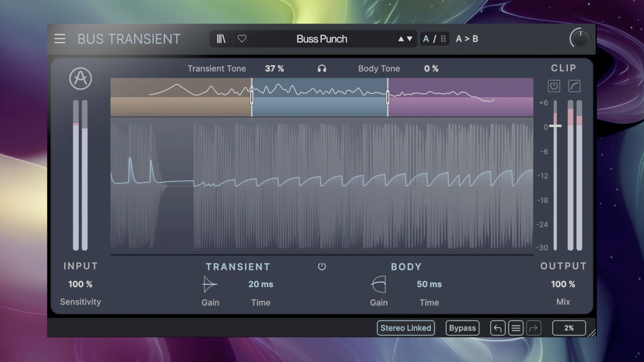Screen dimensions: 644x362
Task: Open the preset library browser icon
Action: click(x=221, y=39)
